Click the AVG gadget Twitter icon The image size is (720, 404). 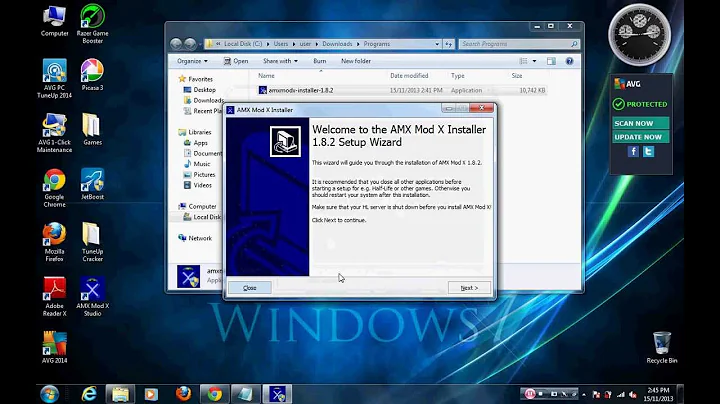(x=648, y=151)
